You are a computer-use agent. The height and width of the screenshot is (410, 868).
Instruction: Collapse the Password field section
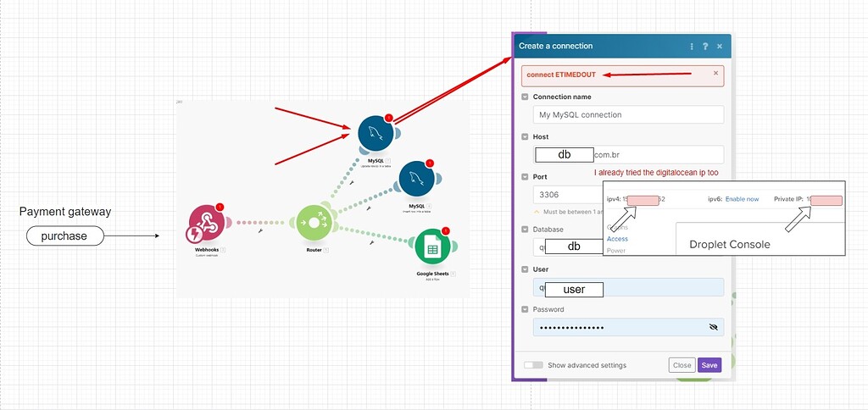tap(525, 309)
